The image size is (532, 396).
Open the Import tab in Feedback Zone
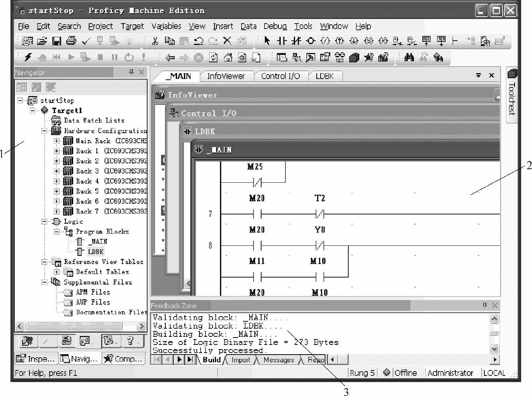tap(241, 360)
